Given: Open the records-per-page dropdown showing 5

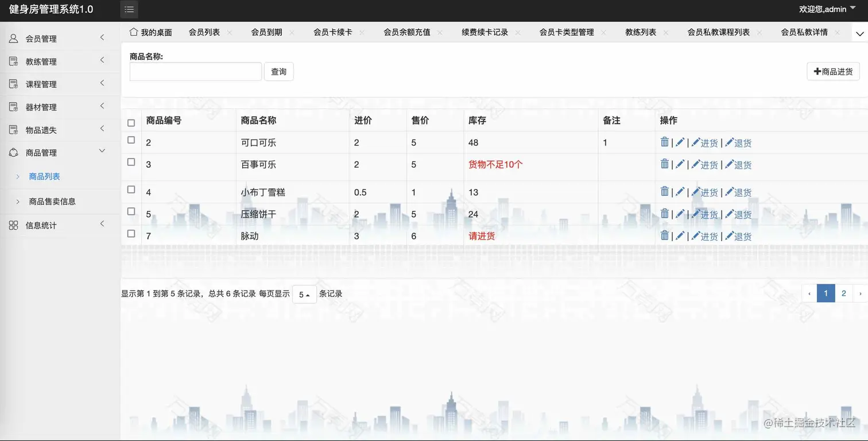Looking at the screenshot, I should pos(304,295).
